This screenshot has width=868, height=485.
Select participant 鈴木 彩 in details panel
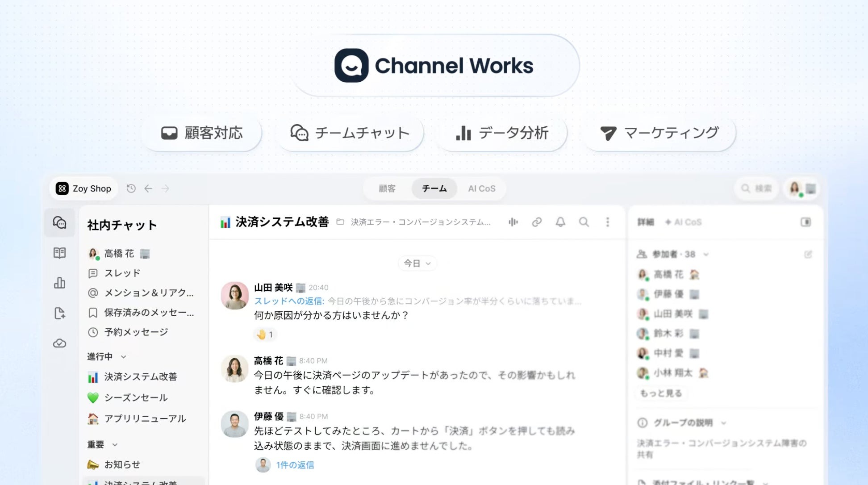coord(668,334)
